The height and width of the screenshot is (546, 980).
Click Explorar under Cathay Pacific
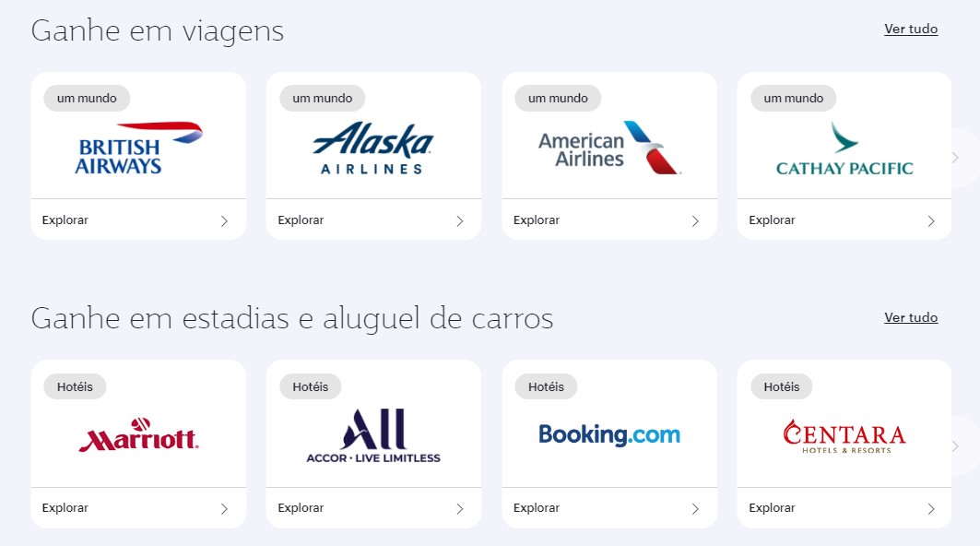point(772,220)
